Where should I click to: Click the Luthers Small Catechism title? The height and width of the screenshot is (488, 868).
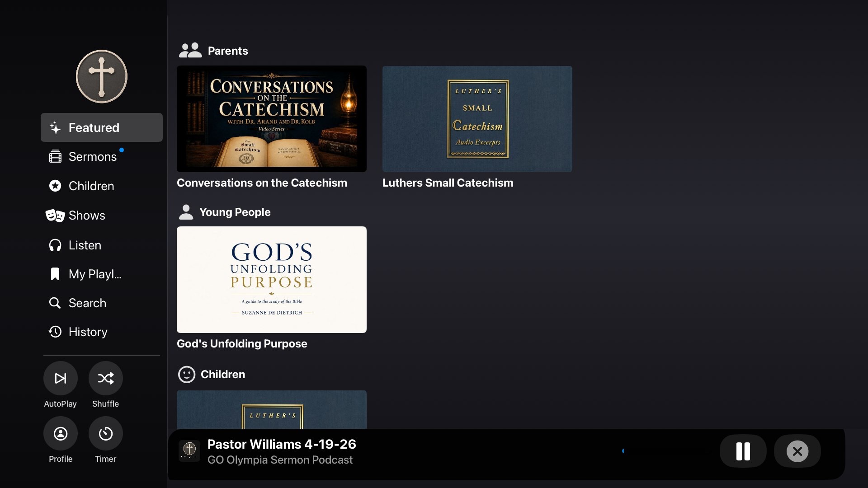448,183
